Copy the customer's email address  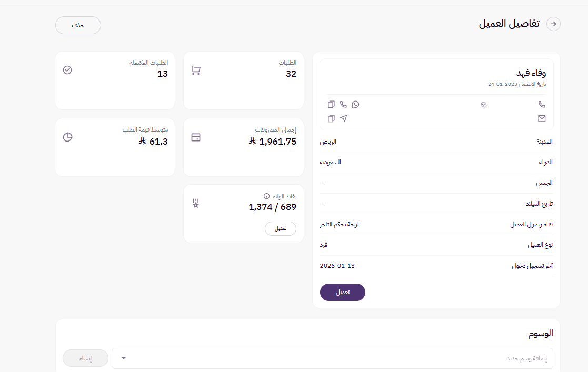331,118
